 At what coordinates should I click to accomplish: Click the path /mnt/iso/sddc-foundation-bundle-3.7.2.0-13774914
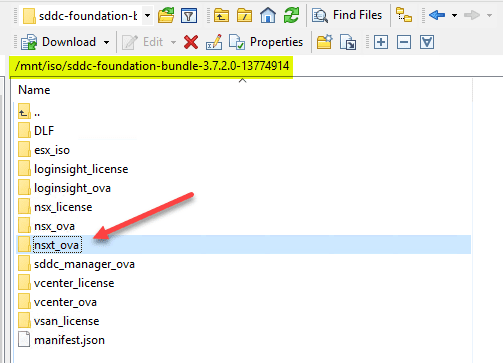(152, 66)
